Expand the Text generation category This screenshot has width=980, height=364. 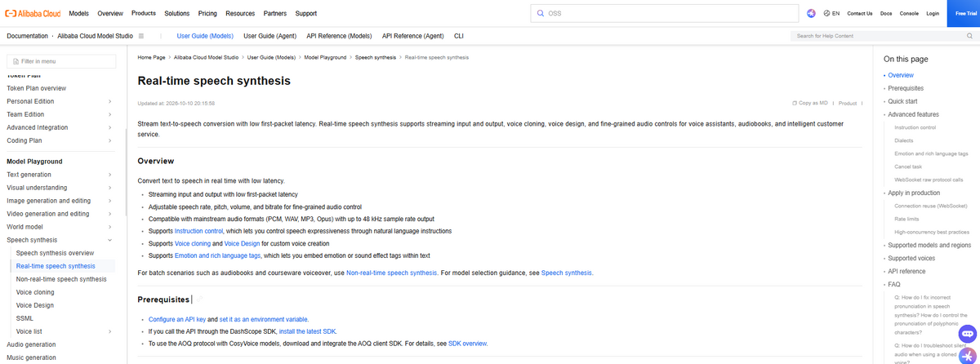click(x=109, y=175)
